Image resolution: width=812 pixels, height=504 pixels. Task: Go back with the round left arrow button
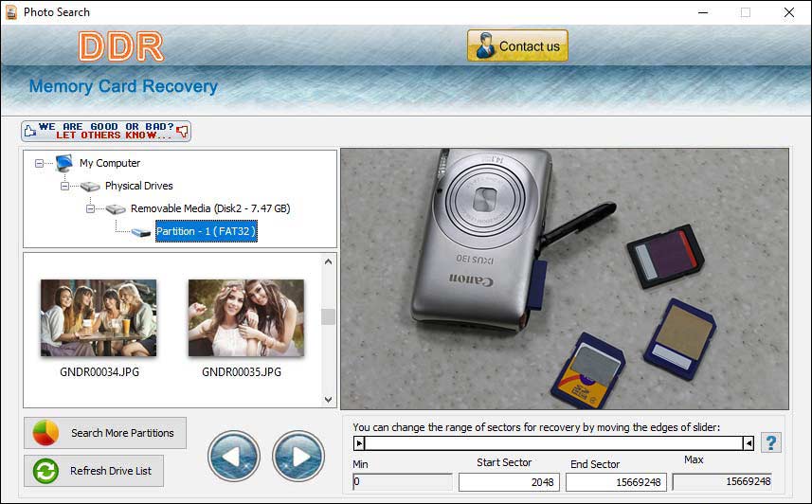[233, 457]
